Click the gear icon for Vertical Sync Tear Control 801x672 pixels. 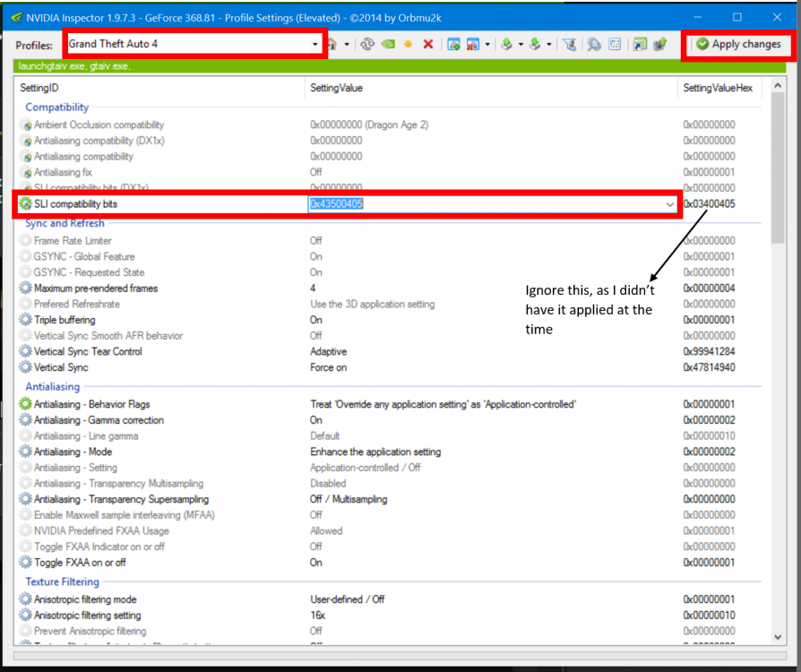click(25, 351)
